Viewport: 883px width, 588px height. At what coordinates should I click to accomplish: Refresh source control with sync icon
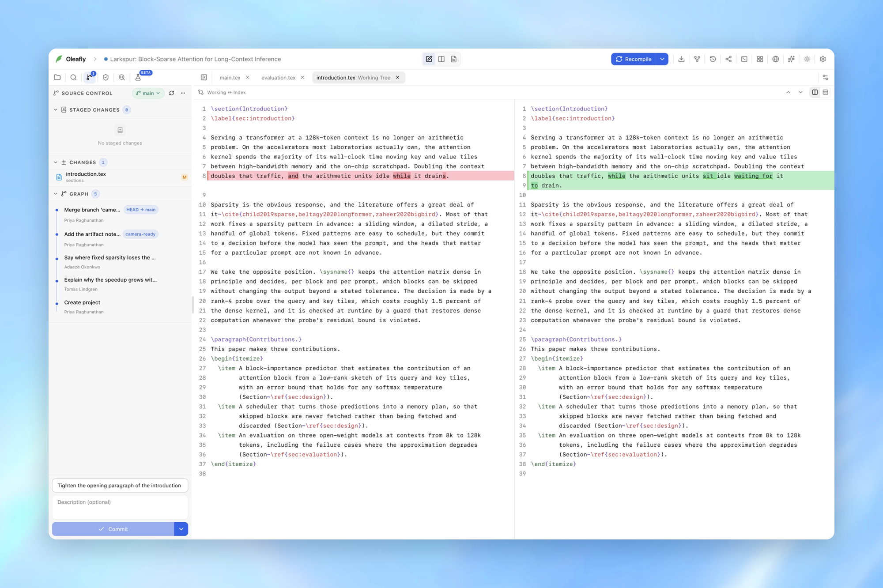pyautogui.click(x=172, y=93)
